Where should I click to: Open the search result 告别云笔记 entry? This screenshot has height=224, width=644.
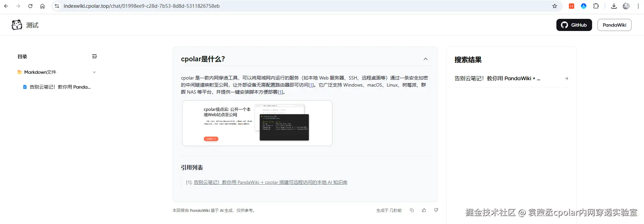[511, 78]
